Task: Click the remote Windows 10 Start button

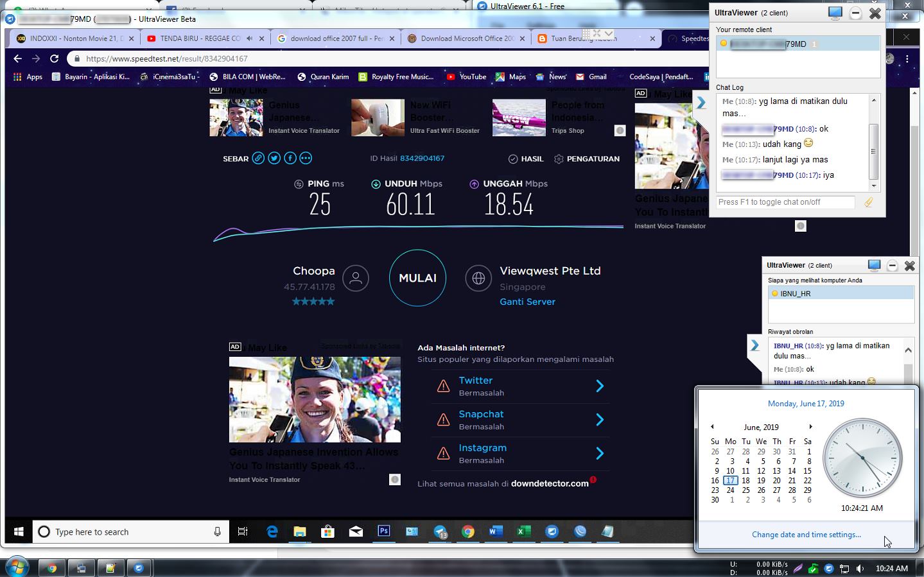Action: (19, 531)
